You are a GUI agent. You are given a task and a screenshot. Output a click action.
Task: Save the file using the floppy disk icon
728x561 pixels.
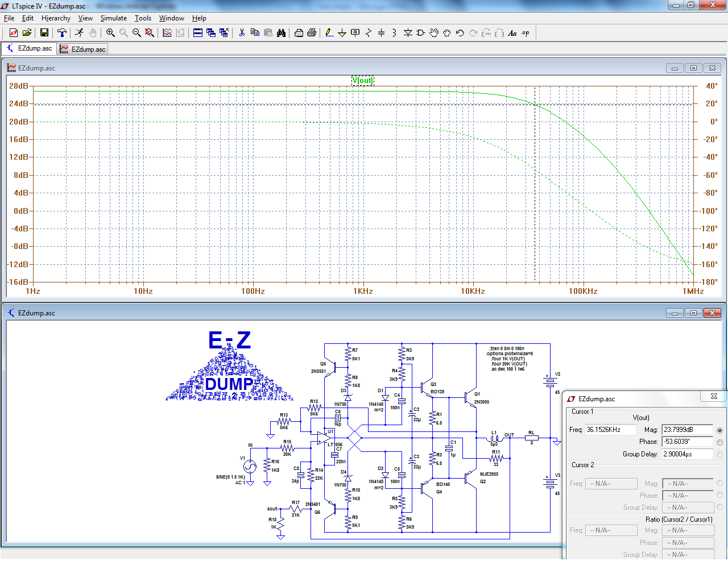(x=44, y=33)
